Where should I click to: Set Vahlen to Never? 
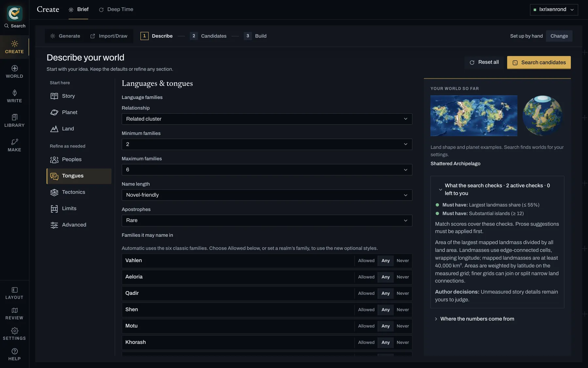click(x=402, y=261)
